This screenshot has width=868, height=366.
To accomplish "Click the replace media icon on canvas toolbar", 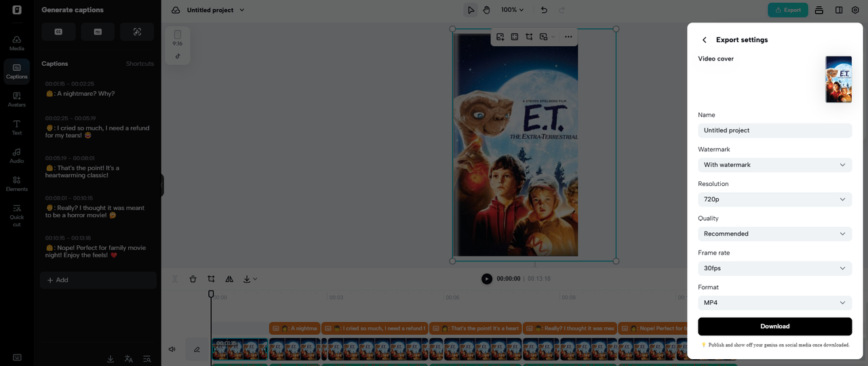I will coord(500,37).
